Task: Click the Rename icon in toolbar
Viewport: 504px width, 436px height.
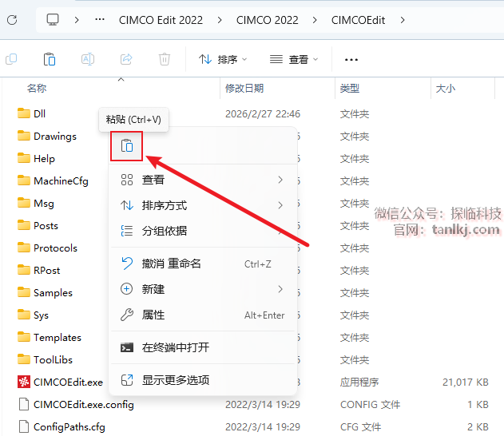Action: coord(88,59)
